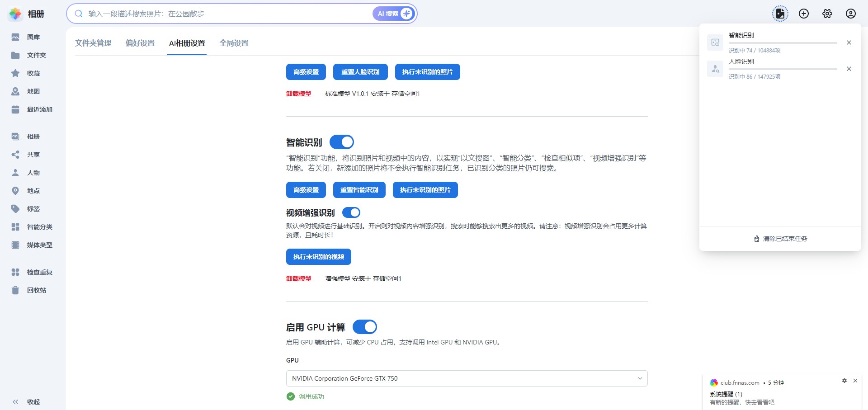Screen dimensions: 868x410
Task: Switch to the 全局设置 tab
Action: click(234, 43)
